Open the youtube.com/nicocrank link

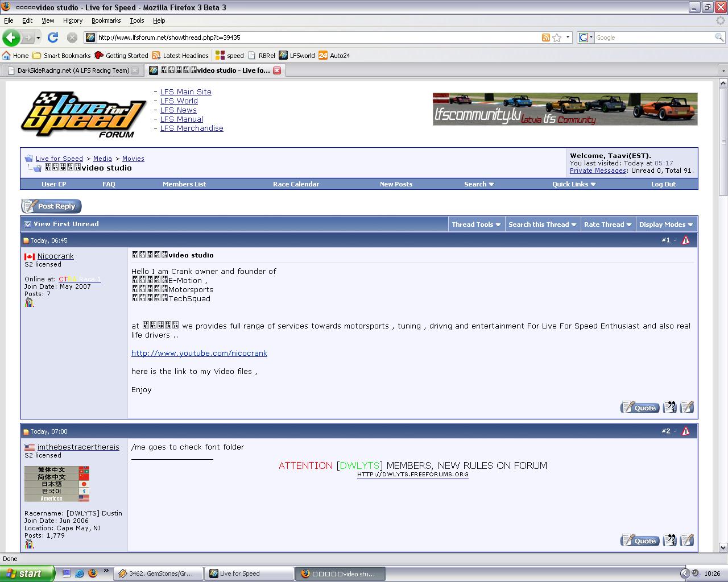click(x=199, y=353)
